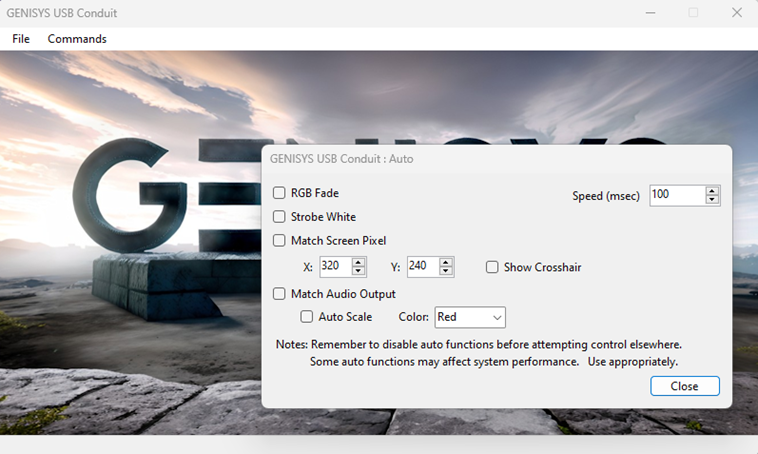Viewport: 758px width, 454px height.
Task: Enable the RGB Fade checkbox
Action: pos(279,193)
